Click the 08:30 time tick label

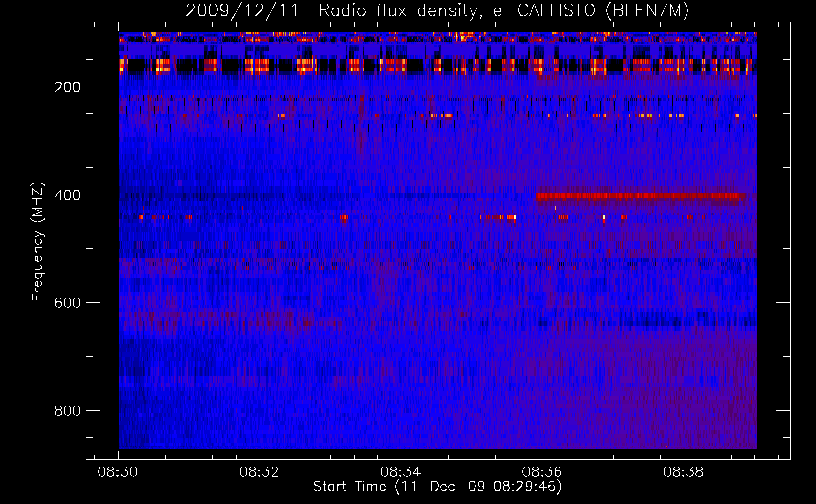[x=119, y=472]
